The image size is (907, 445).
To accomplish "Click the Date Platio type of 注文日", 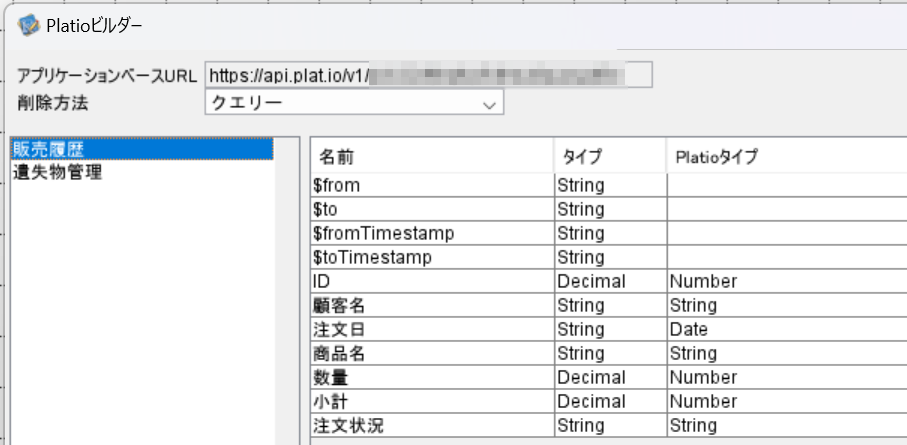I will [x=787, y=330].
